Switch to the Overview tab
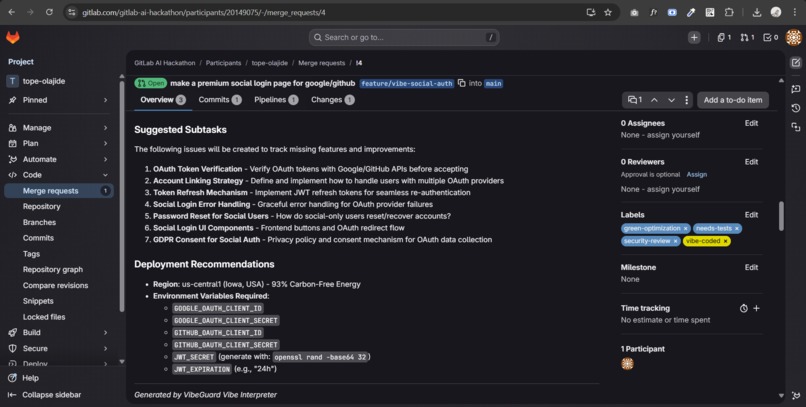Image resolution: width=806 pixels, height=407 pixels. pyautogui.click(x=163, y=100)
